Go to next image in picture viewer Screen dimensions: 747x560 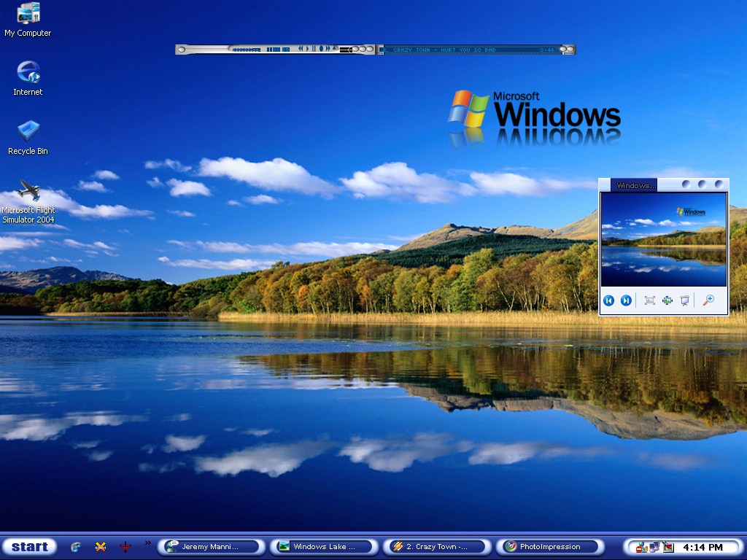[626, 300]
